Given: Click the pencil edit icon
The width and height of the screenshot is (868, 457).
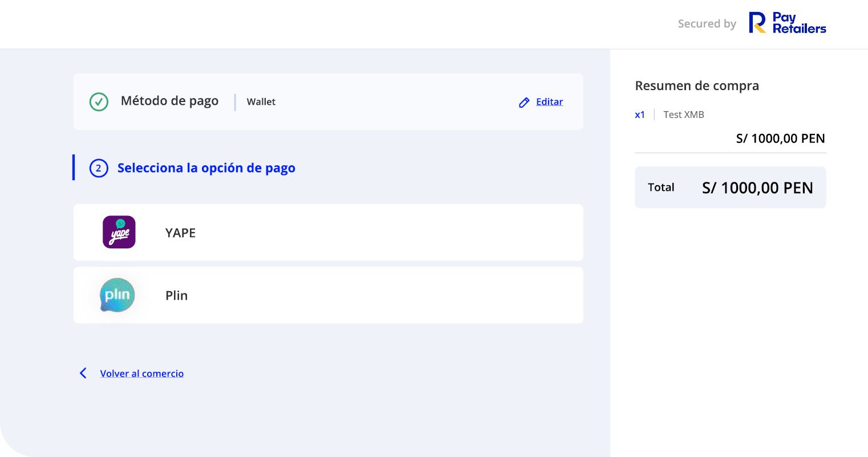Looking at the screenshot, I should point(524,103).
